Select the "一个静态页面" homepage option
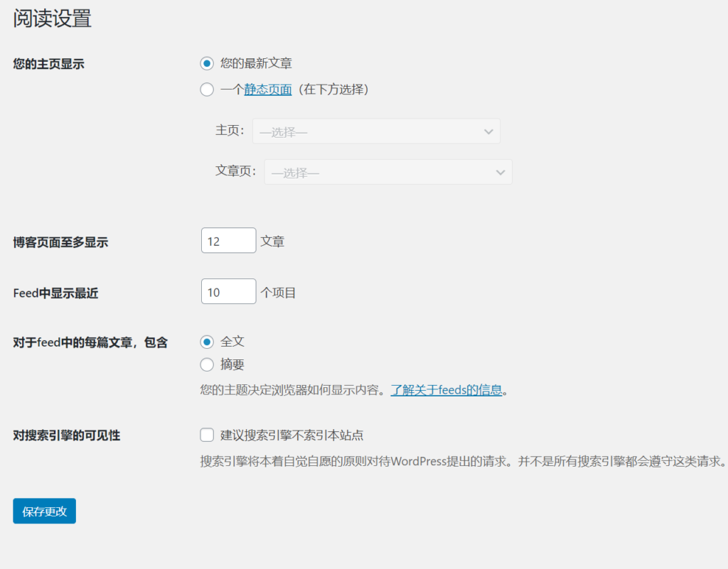Screen dimensions: 728x569 click(x=206, y=90)
